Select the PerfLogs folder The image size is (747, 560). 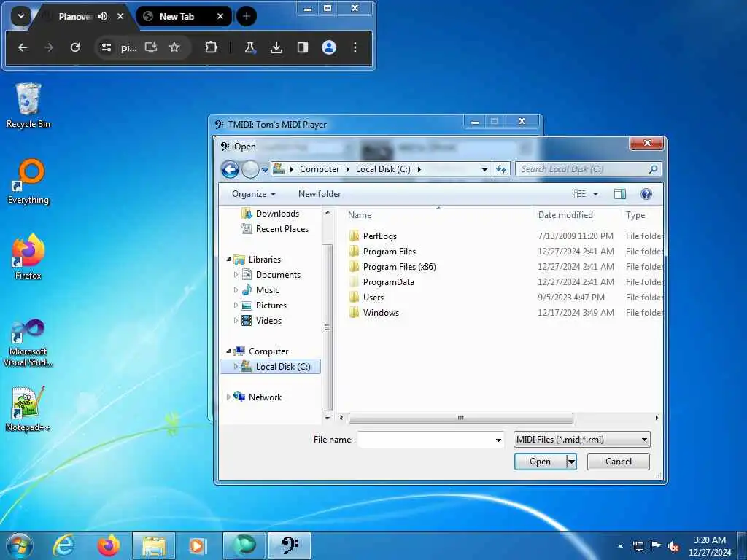(x=379, y=236)
